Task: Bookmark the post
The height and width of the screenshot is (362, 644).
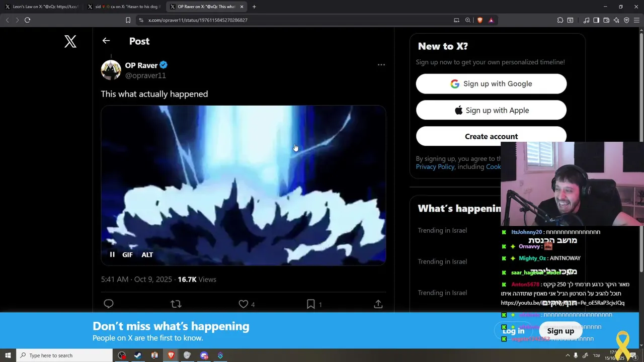Action: [x=311, y=304]
